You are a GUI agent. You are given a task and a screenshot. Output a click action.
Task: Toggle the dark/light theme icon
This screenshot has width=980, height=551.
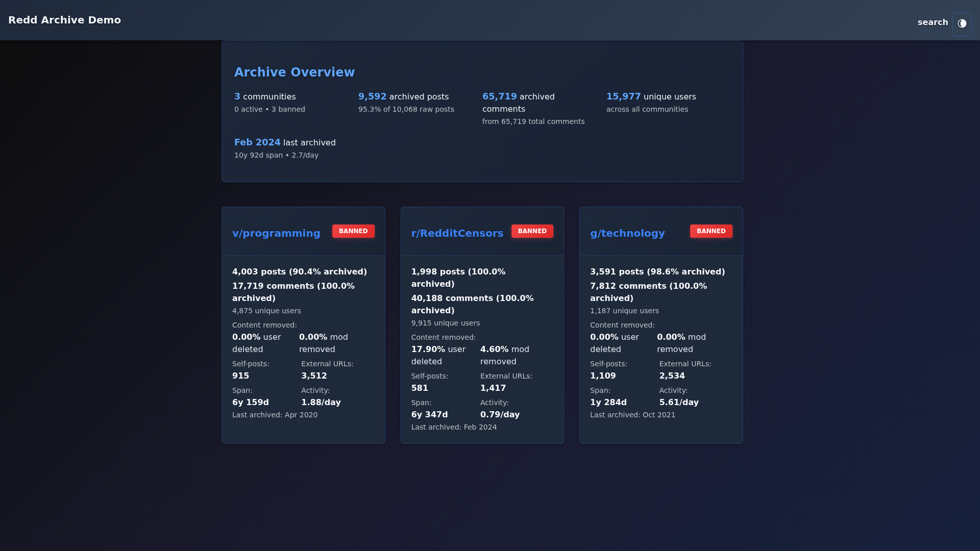[x=962, y=24]
